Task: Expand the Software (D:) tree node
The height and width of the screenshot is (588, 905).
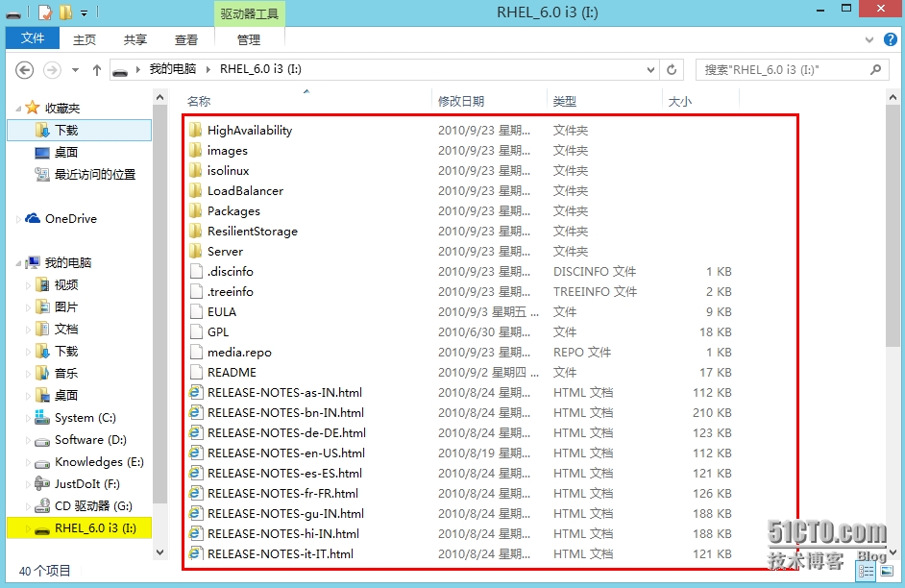Action: pos(28,441)
